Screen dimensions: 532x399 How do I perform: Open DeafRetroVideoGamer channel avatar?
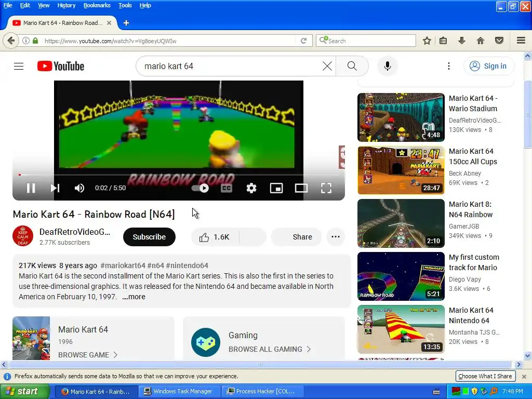point(23,236)
